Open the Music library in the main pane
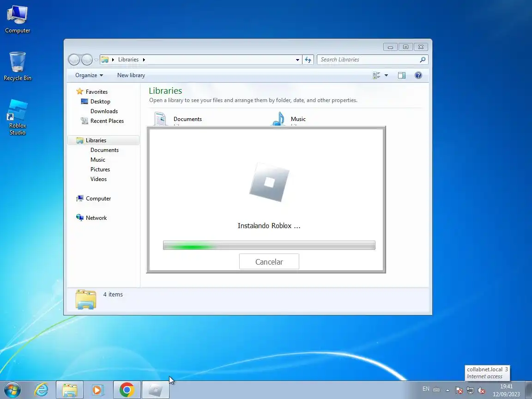This screenshot has width=532, height=399. [x=298, y=119]
